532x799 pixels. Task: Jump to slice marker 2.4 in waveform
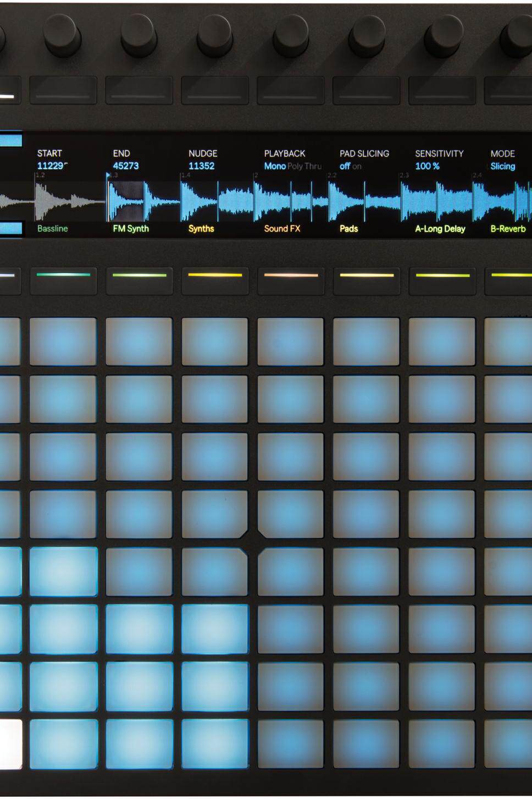[x=477, y=175]
